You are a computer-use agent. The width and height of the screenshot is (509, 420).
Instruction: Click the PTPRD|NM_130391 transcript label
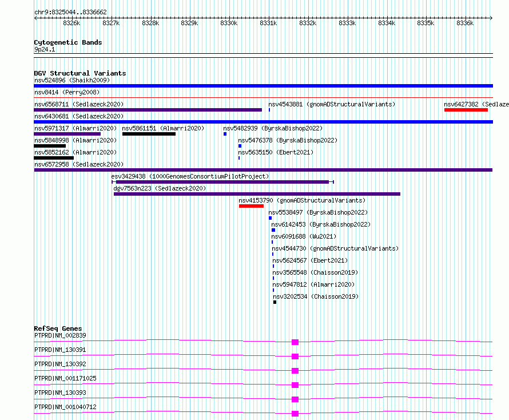click(61, 350)
